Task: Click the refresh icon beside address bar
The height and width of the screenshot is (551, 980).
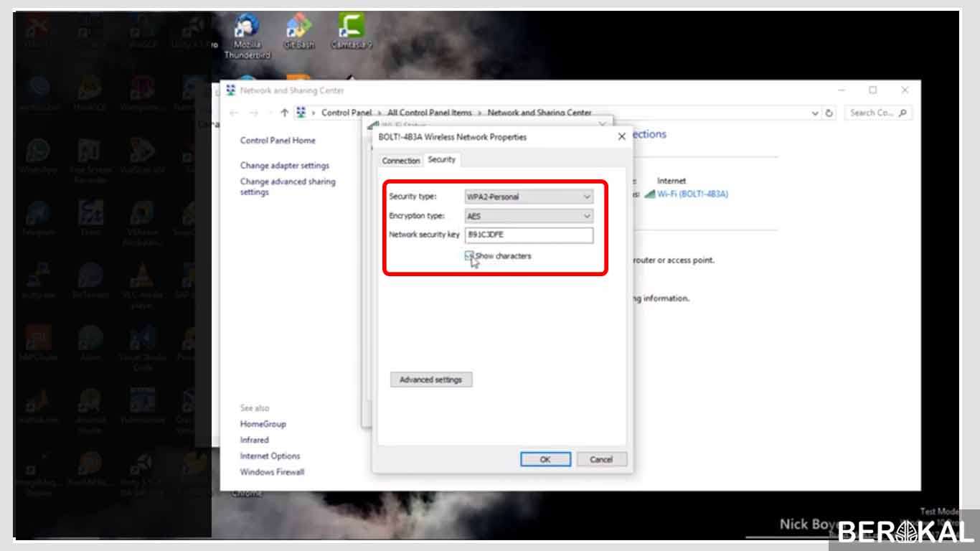Action: pyautogui.click(x=829, y=113)
